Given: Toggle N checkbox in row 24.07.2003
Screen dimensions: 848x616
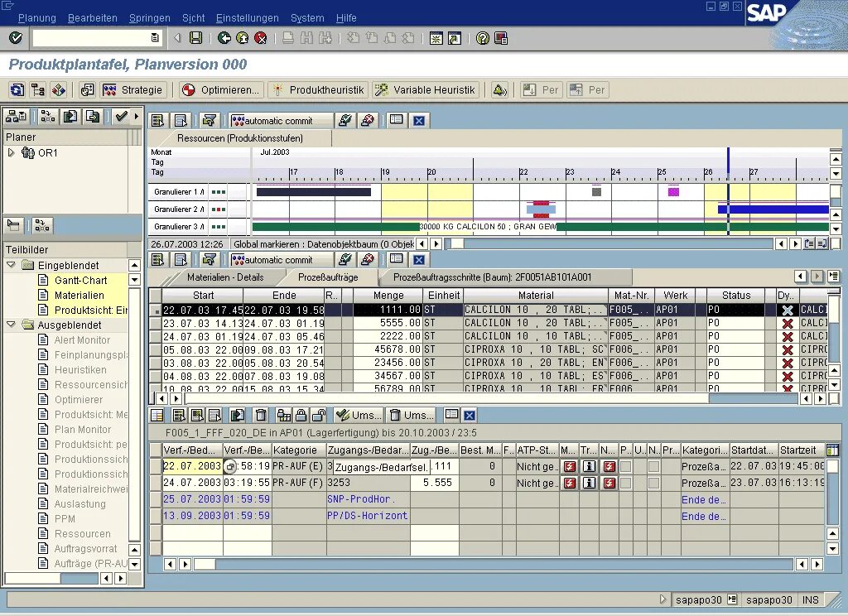Looking at the screenshot, I should (x=654, y=483).
